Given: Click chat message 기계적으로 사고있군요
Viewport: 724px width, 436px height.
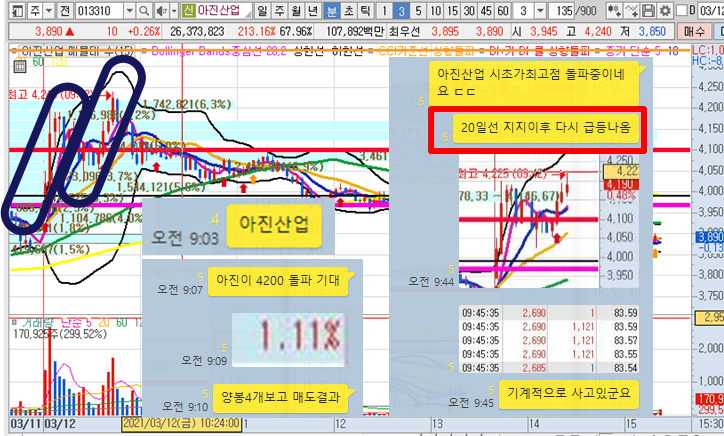Looking at the screenshot, I should coord(568,393).
